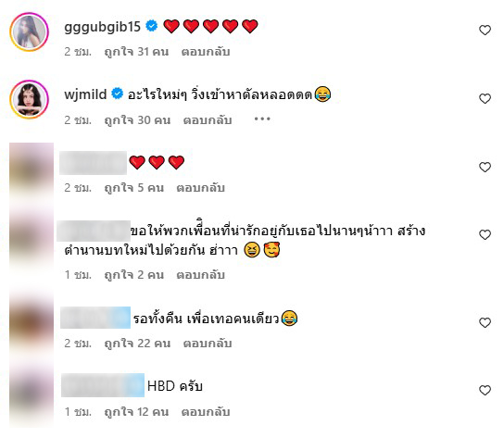This screenshot has height=438, width=504.
Task: View the 31 likes on gggubgib15's comment
Action: [136, 52]
